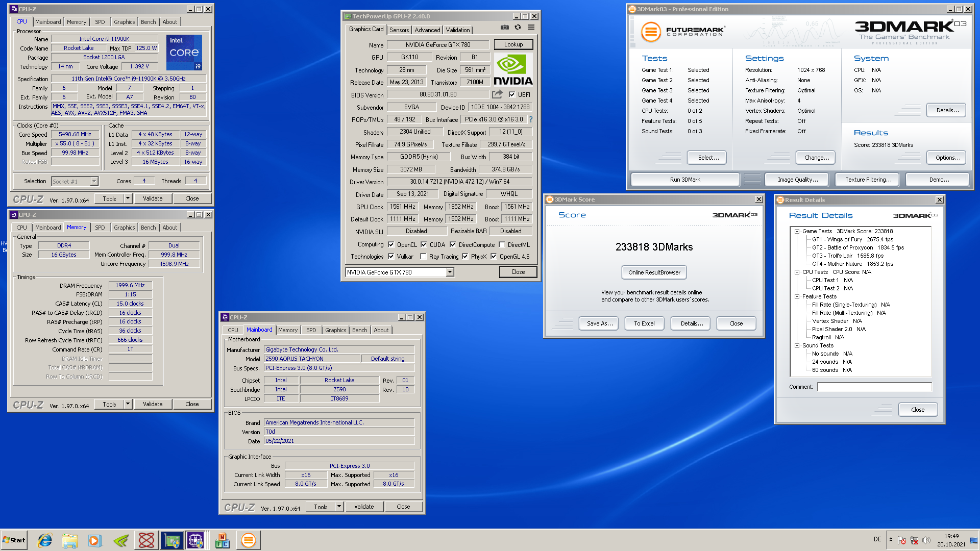Toggle the OpenGL 4.6 checkbox
The width and height of the screenshot is (980, 551).
click(494, 256)
